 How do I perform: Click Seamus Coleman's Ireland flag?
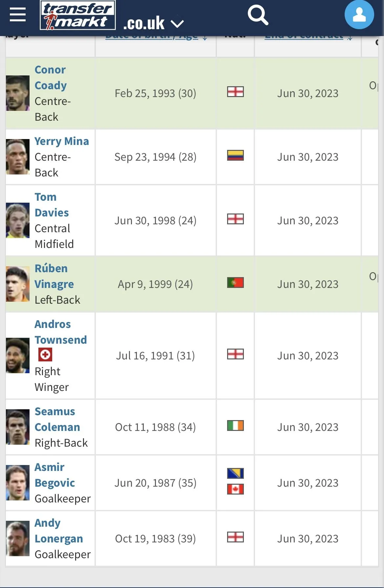pos(235,426)
